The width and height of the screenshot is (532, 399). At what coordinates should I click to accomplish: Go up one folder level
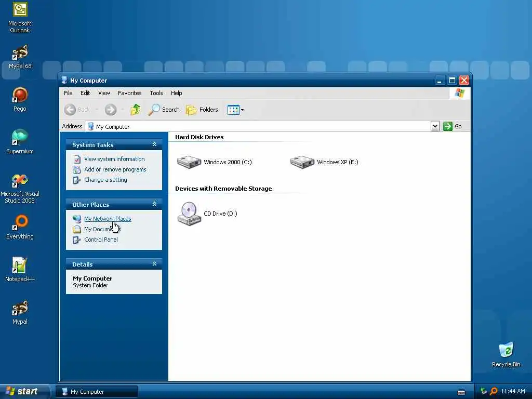(136, 110)
